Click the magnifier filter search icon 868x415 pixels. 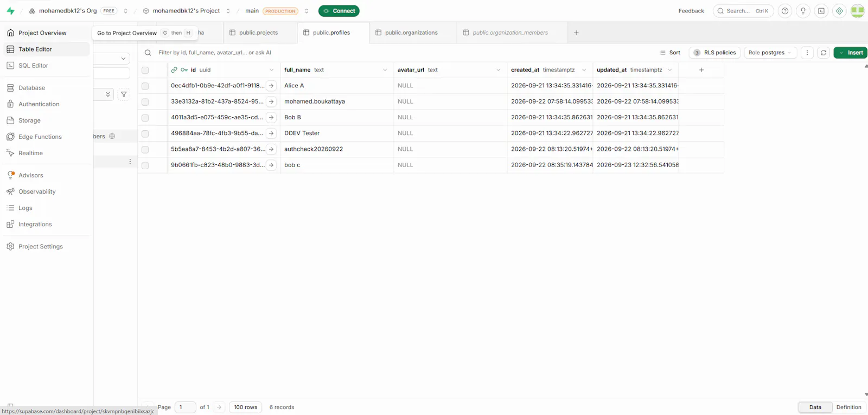tap(148, 53)
